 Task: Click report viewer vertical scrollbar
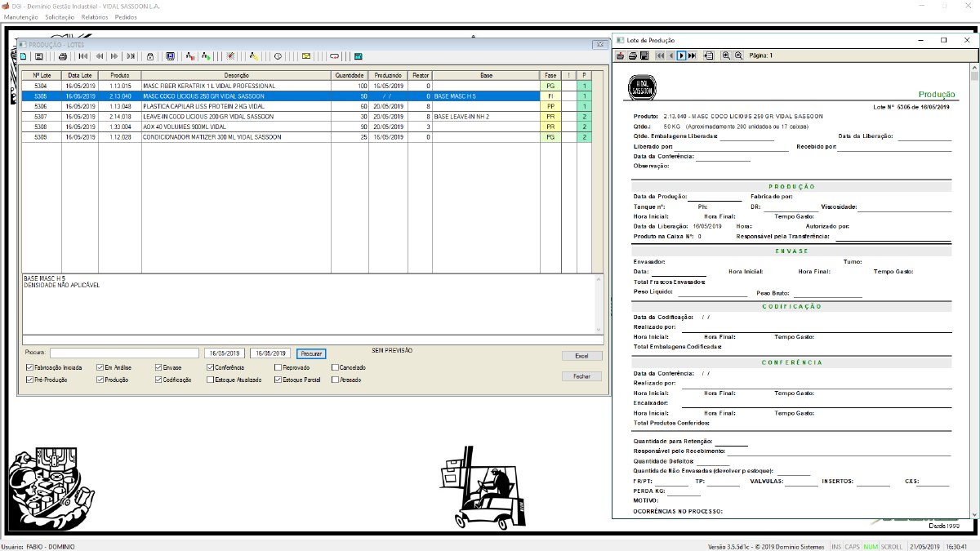coord(974,290)
